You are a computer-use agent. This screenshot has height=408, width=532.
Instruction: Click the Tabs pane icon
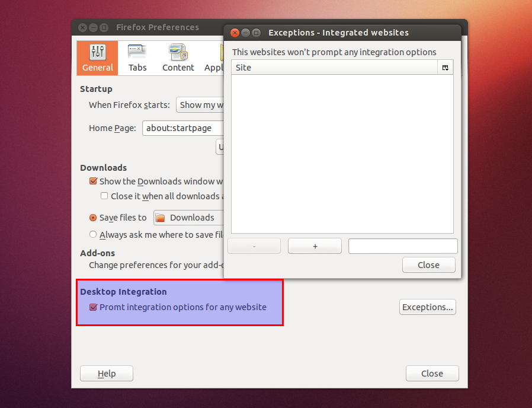[x=137, y=52]
